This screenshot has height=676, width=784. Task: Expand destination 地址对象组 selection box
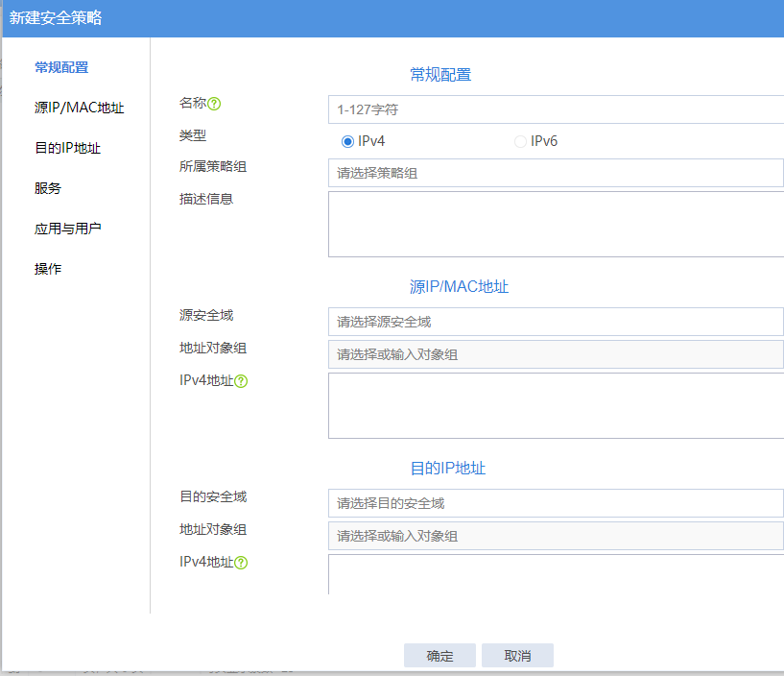click(556, 536)
